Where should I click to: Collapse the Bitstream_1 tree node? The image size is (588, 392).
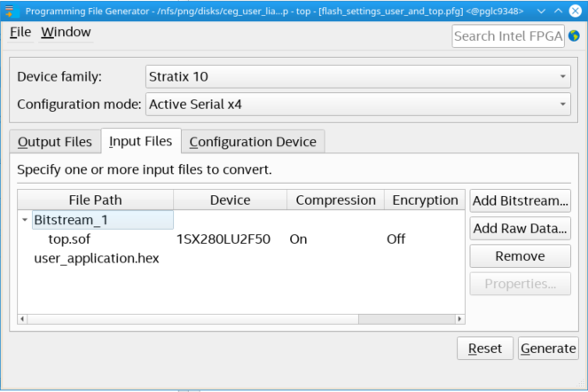click(x=23, y=219)
